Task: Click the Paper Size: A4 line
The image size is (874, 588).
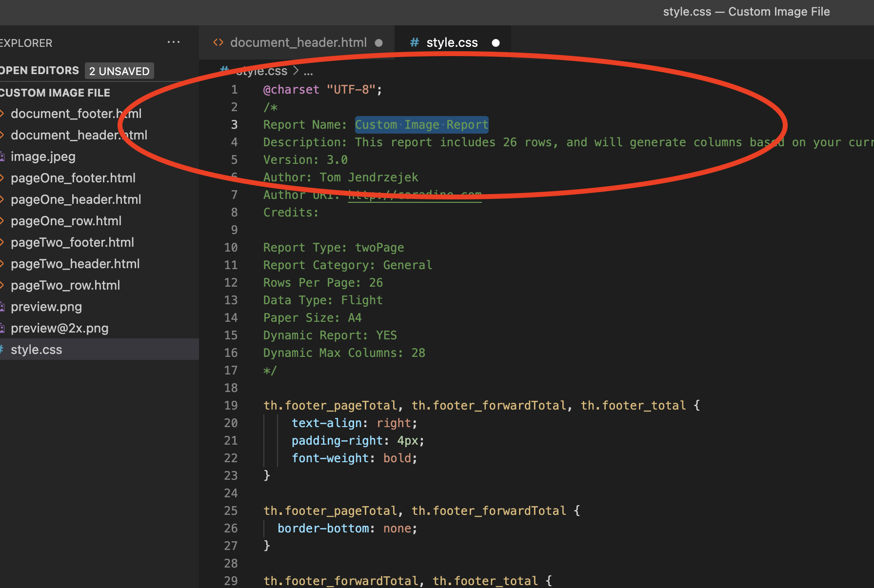Action: [313, 318]
